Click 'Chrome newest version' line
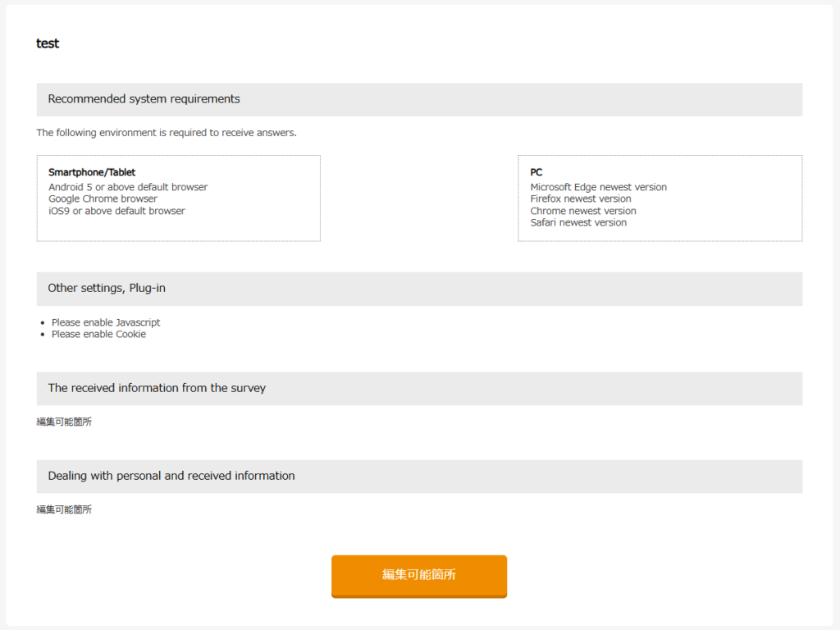The width and height of the screenshot is (840, 630). tap(583, 211)
